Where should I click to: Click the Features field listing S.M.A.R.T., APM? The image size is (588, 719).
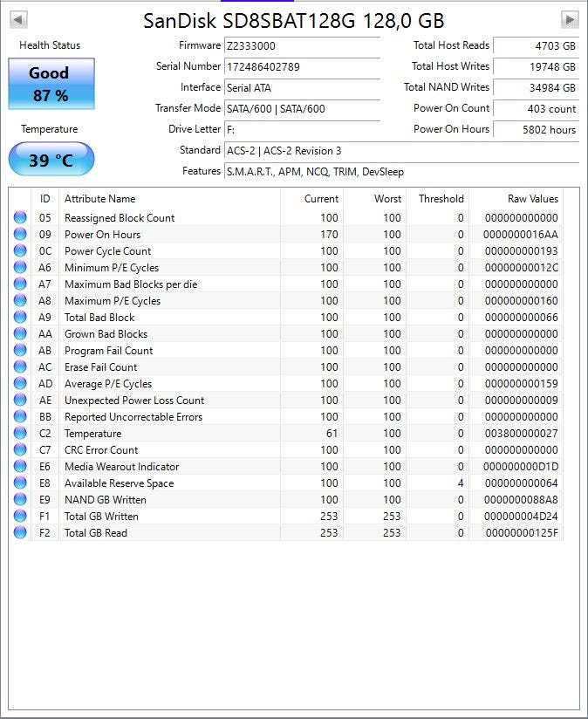pyautogui.click(x=401, y=172)
